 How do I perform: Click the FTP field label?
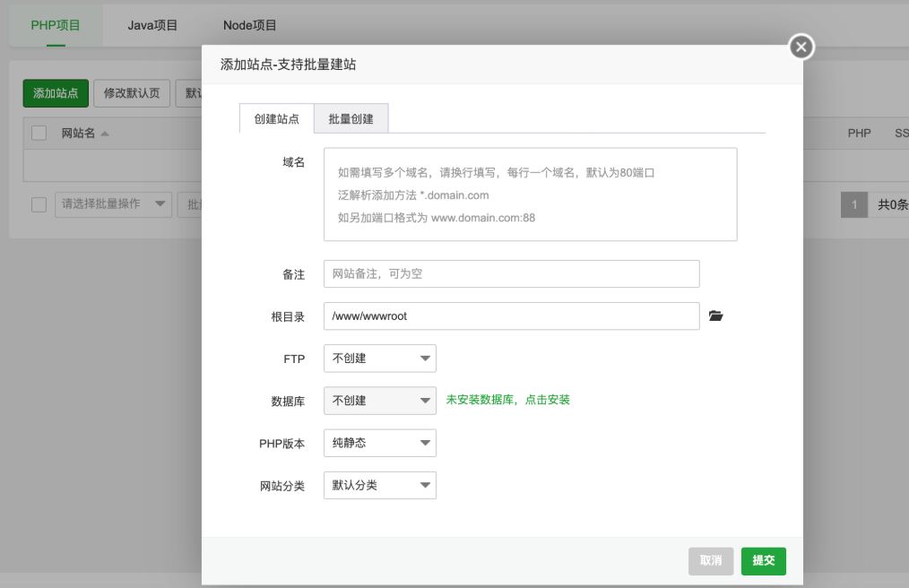coord(294,359)
